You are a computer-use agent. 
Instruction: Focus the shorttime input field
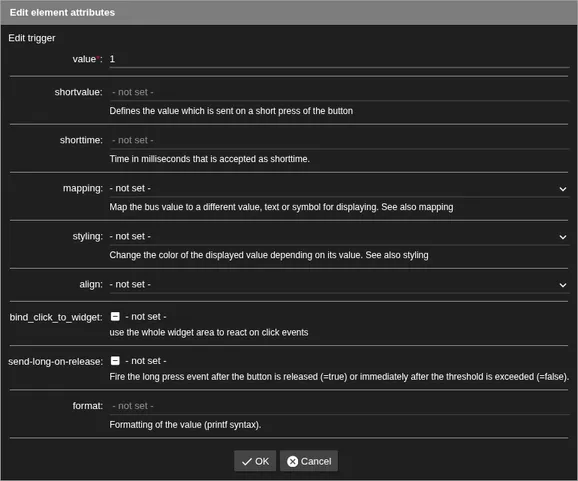click(339, 140)
